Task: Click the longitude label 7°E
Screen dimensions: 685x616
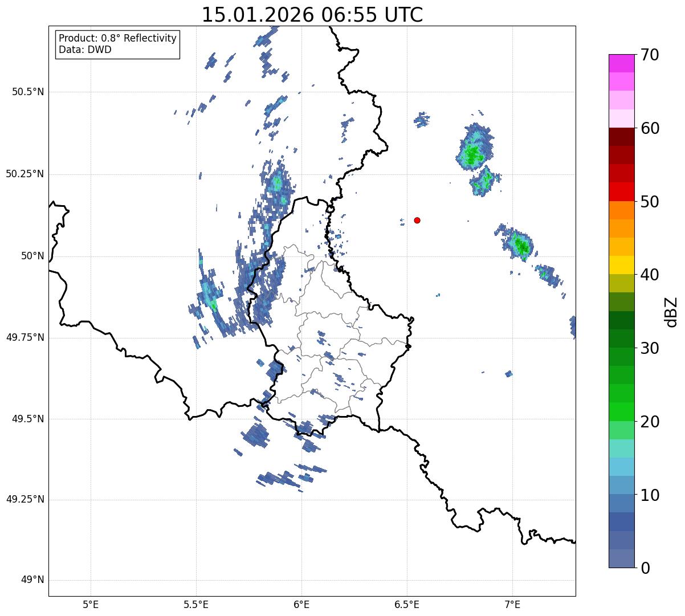Action: [x=512, y=605]
